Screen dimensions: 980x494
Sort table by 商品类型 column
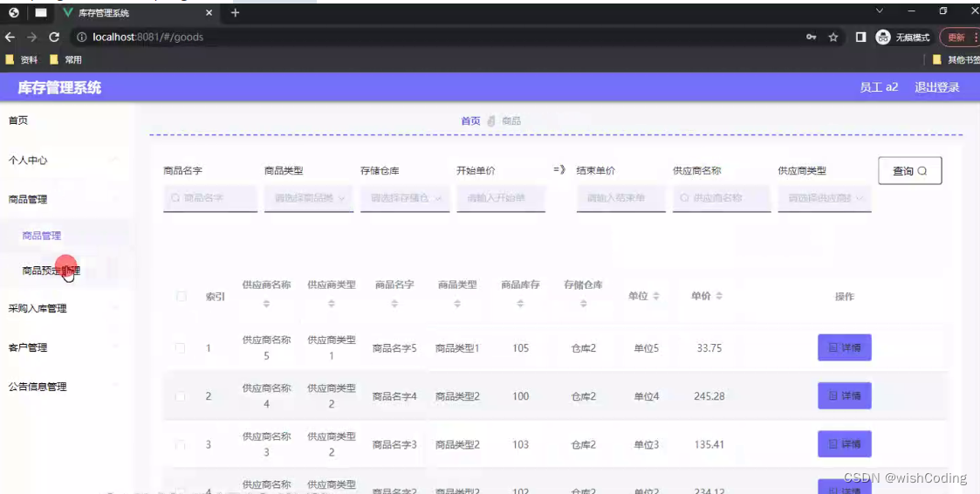point(457,304)
